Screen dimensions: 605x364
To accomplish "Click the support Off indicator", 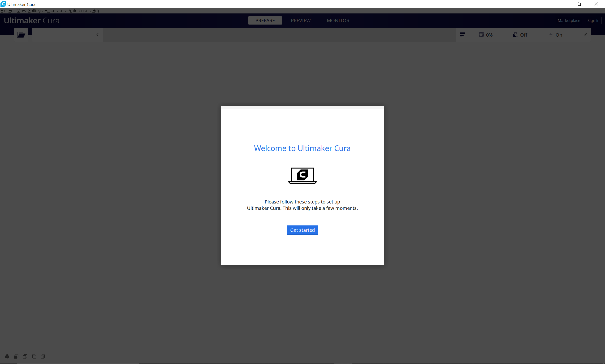I will click(520, 35).
